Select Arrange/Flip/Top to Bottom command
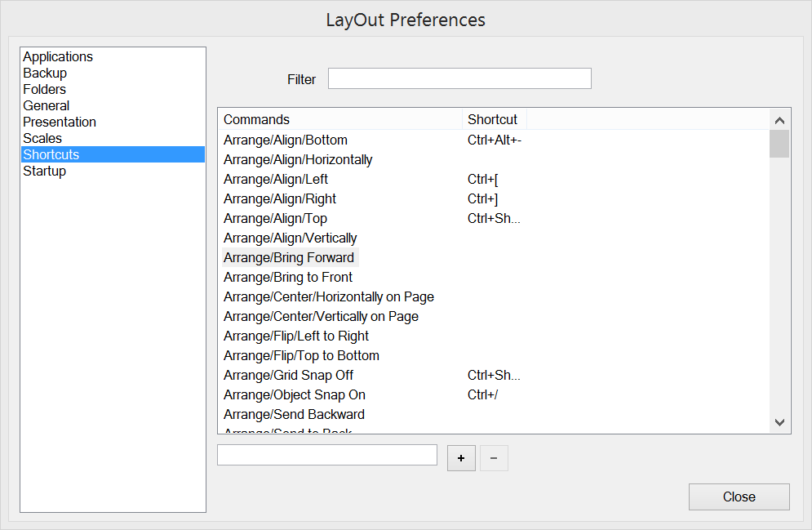The height and width of the screenshot is (530, 812). [x=301, y=356]
